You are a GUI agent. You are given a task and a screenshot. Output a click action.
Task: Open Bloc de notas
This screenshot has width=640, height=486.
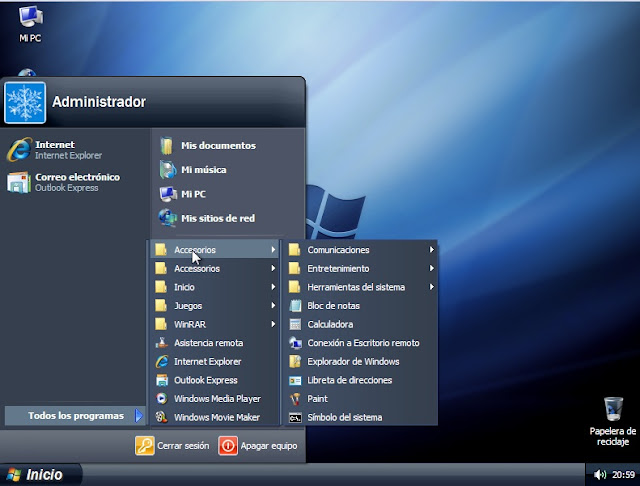(361, 306)
